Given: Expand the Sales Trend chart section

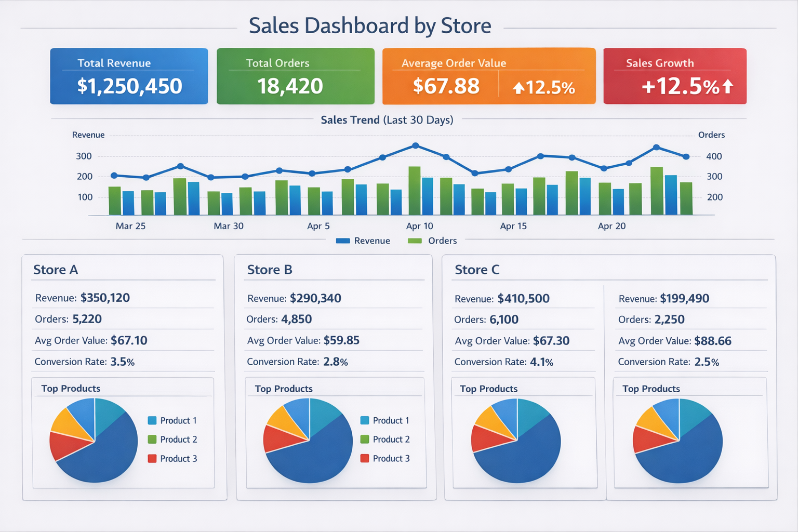Looking at the screenshot, I should click(x=387, y=119).
